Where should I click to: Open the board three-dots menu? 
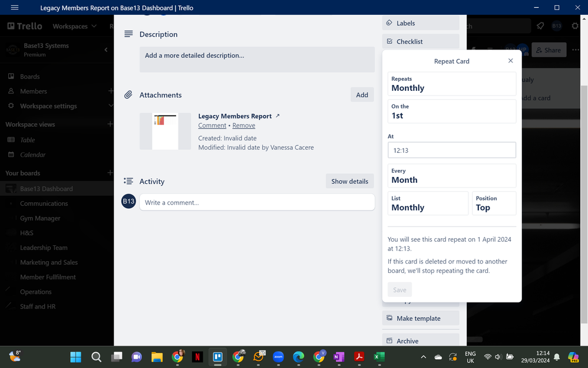[576, 50]
